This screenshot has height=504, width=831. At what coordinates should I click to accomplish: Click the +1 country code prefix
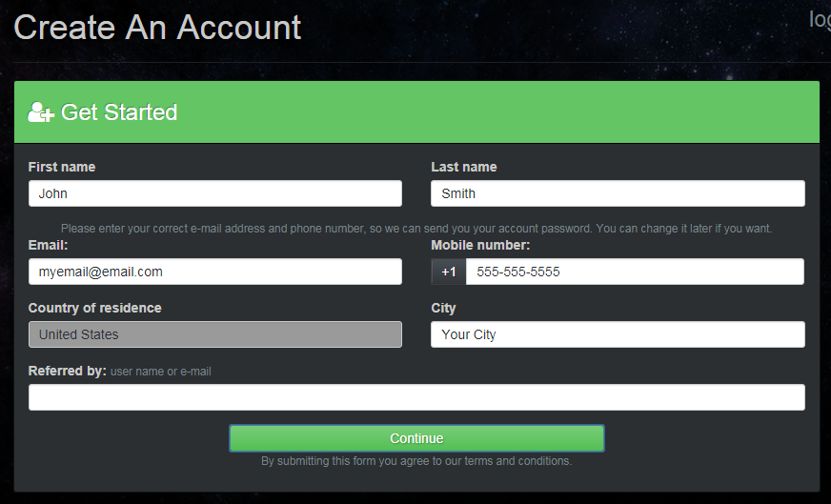tap(449, 272)
